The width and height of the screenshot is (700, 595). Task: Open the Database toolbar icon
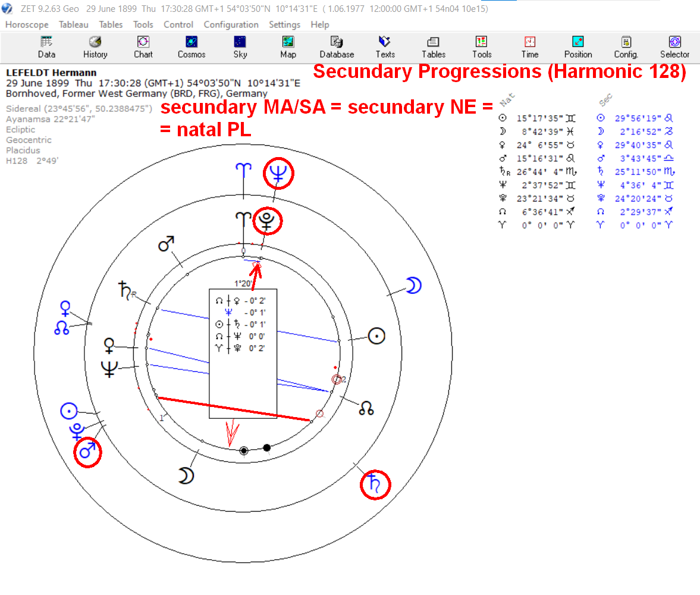(337, 47)
